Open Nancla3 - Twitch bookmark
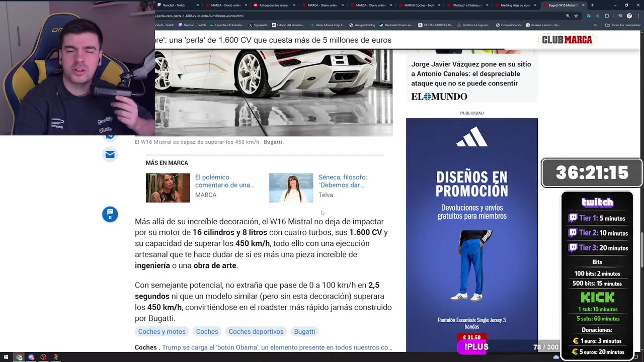The height and width of the screenshot is (362, 644). 192,25
